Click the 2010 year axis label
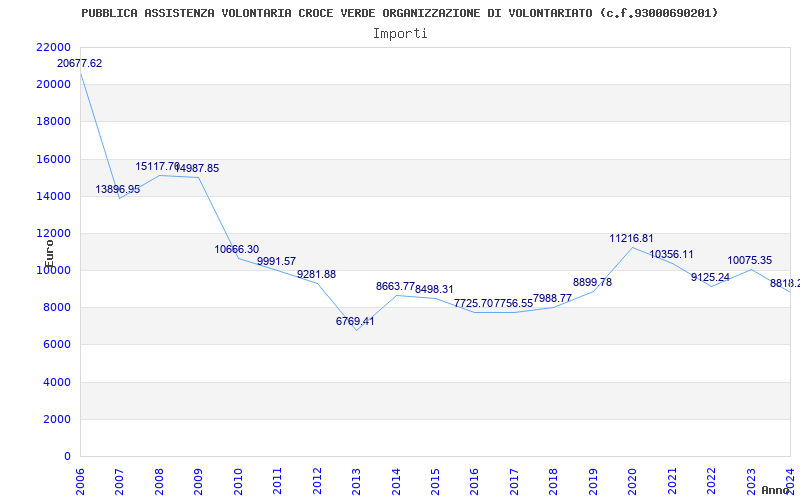This screenshot has width=800, height=500. click(x=238, y=481)
